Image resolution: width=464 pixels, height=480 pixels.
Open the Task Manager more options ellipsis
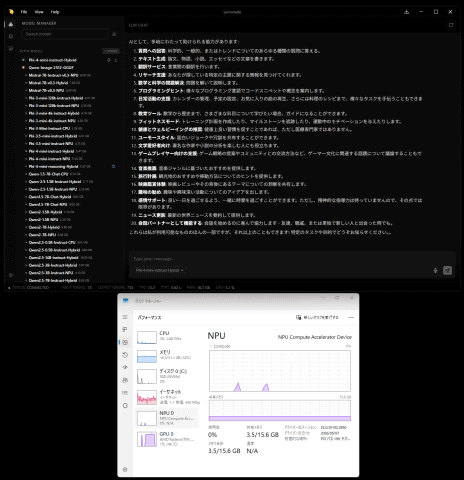click(x=351, y=317)
